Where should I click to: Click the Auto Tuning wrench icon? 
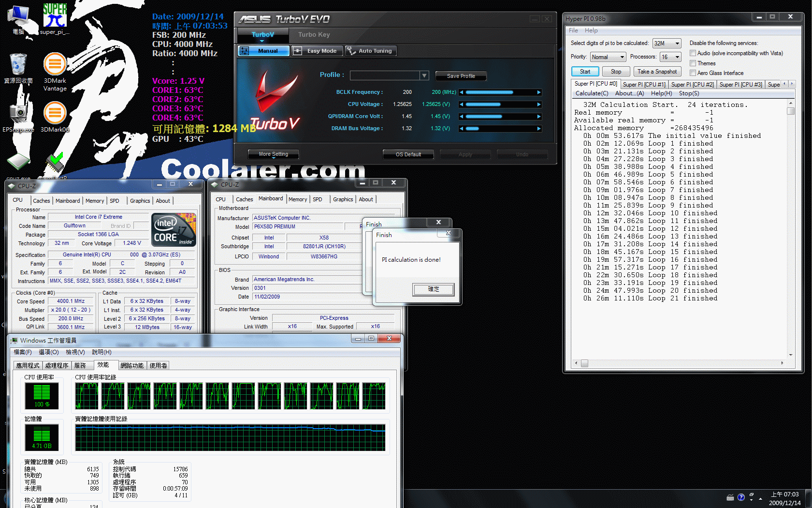point(351,51)
